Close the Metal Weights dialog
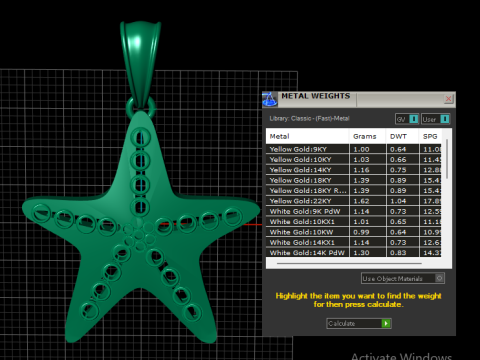Screen dimensions: 480x360 (x=448, y=99)
